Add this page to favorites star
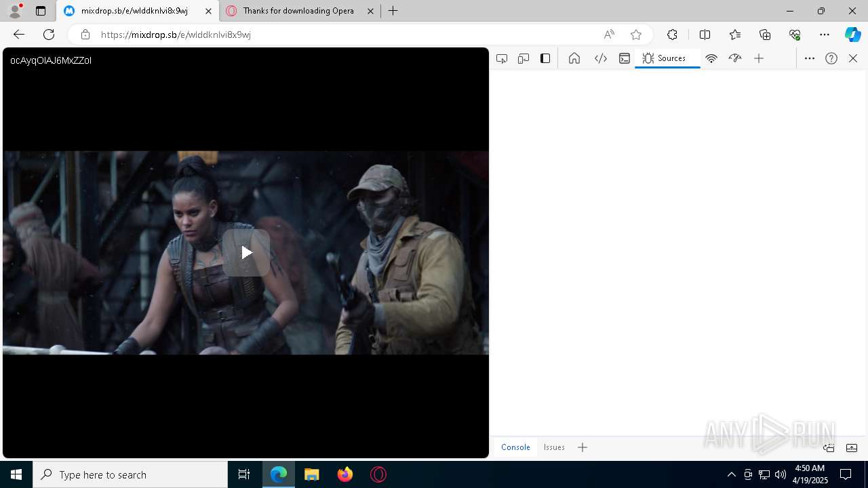 coord(636,35)
